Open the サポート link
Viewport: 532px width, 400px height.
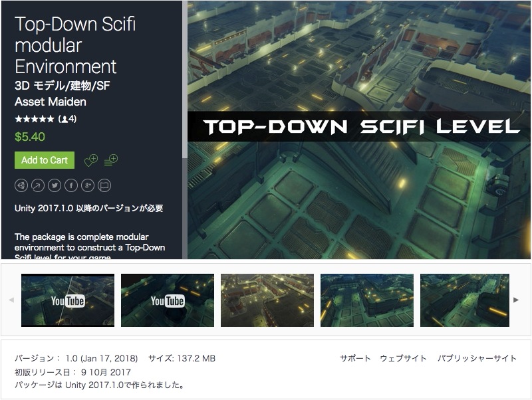click(355, 358)
